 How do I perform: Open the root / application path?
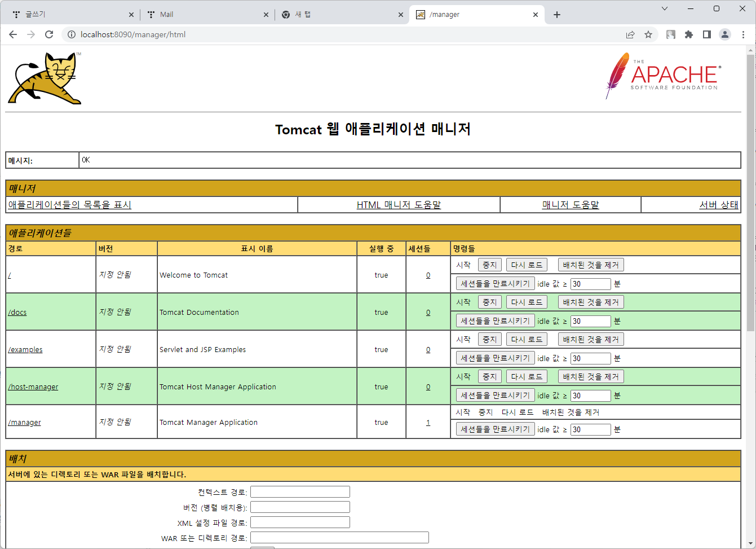pos(10,275)
